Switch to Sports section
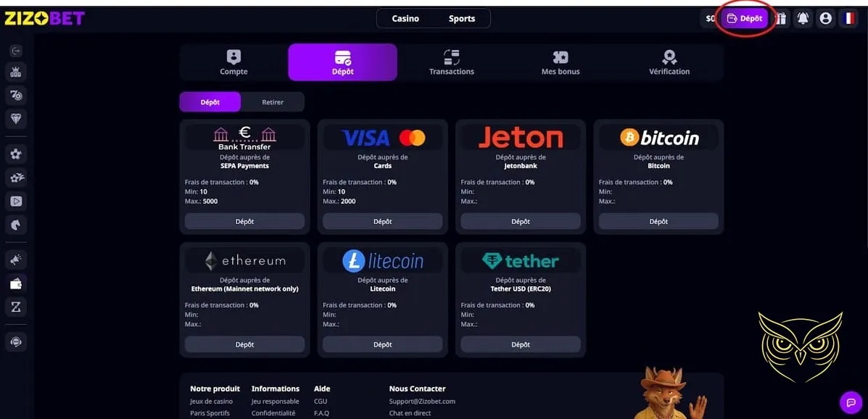Viewport: 868px width, 419px height. 462,19
